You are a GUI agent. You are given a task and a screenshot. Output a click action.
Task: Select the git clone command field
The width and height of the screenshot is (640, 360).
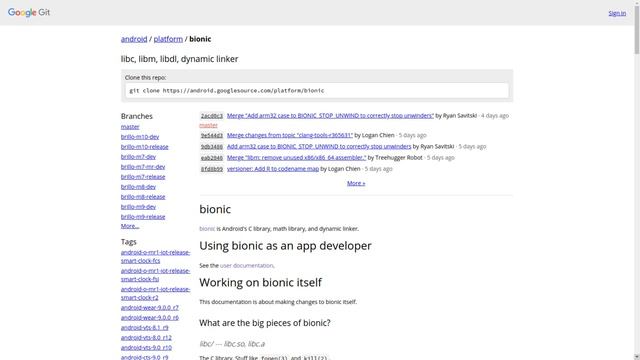click(317, 91)
